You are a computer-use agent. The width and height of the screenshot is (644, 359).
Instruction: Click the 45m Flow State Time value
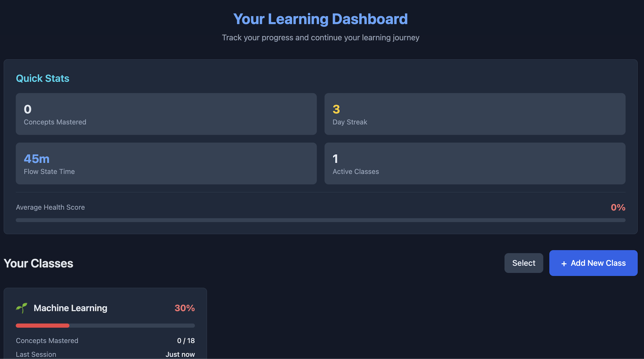[x=36, y=159]
